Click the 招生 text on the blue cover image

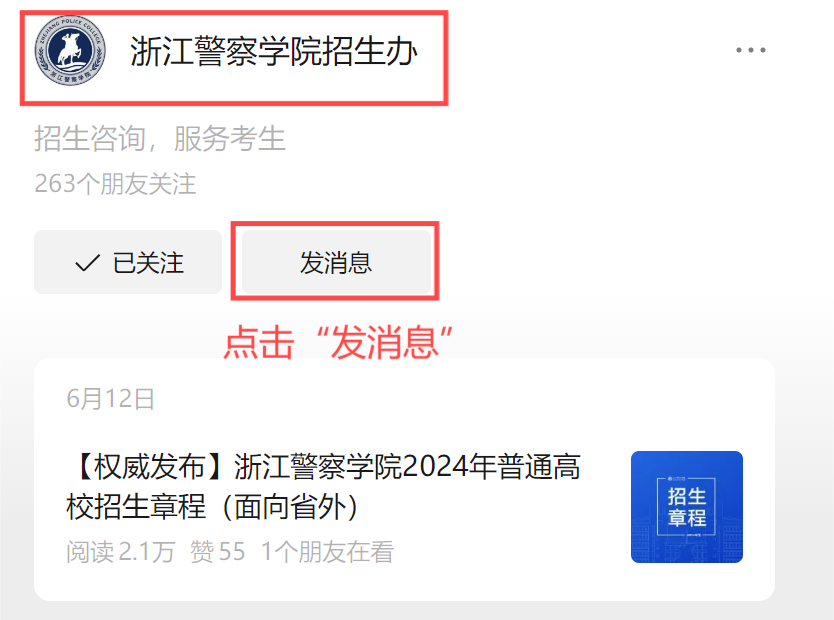point(687,497)
